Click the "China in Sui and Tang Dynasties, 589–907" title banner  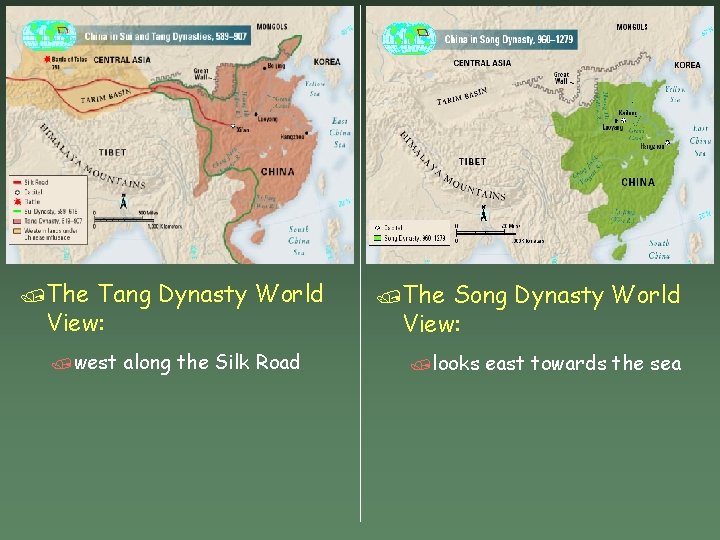pyautogui.click(x=165, y=36)
